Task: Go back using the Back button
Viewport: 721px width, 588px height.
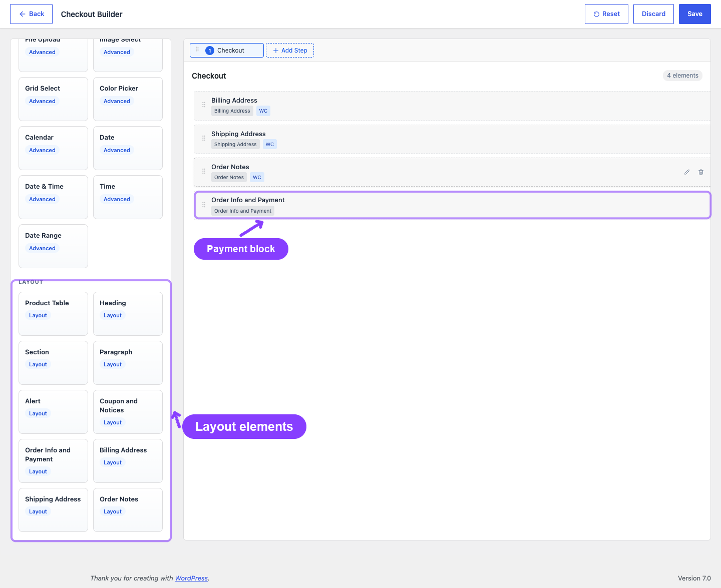Action: 32,14
